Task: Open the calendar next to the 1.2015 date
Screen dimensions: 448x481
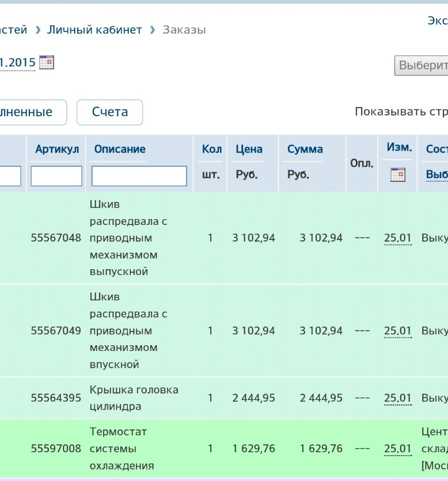Action: (47, 62)
